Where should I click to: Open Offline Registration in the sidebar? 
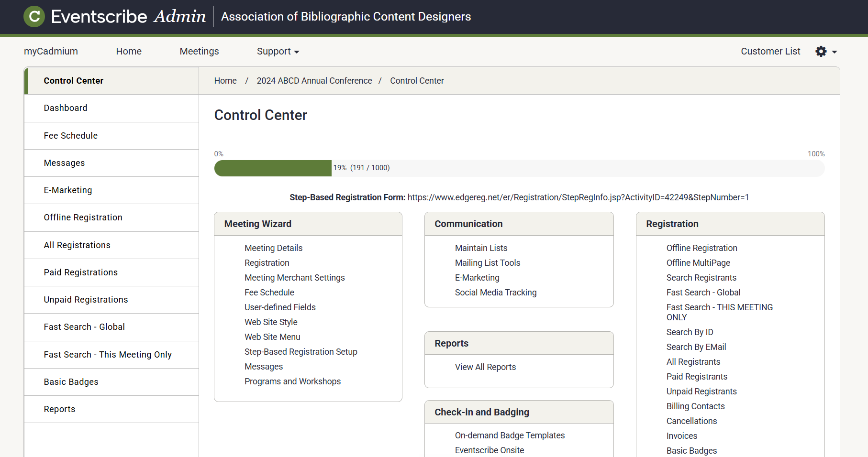(x=111, y=218)
